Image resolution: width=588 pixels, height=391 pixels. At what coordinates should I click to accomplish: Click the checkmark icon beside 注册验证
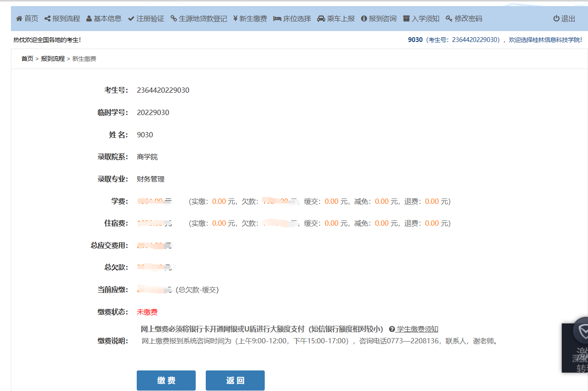click(x=131, y=19)
